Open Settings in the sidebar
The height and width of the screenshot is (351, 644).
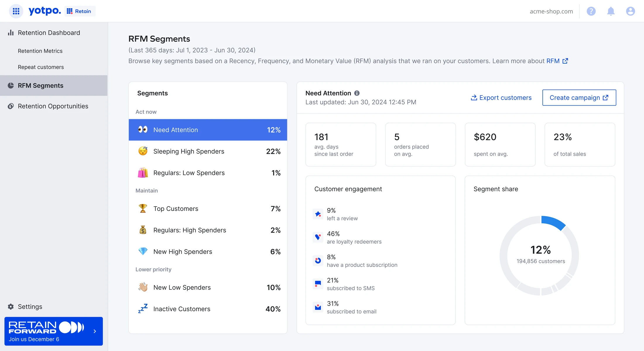(30, 306)
